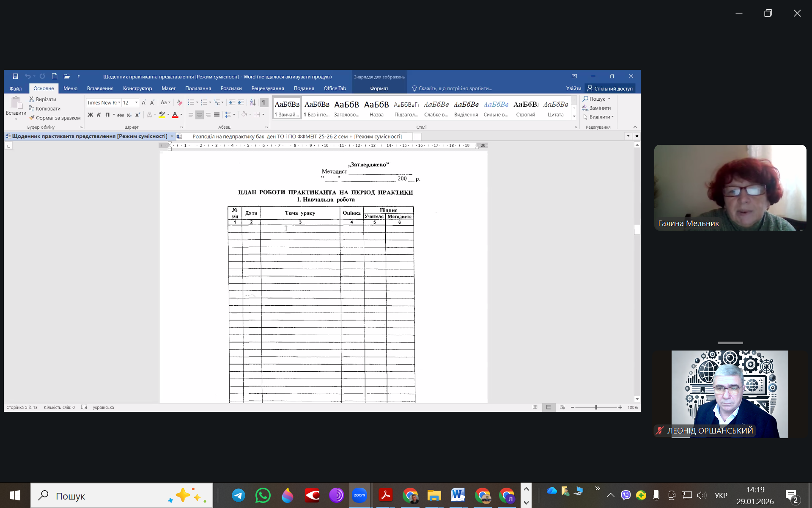Viewport: 812px width, 508px height.
Task: Click the strikethrough abc icon
Action: tap(121, 115)
